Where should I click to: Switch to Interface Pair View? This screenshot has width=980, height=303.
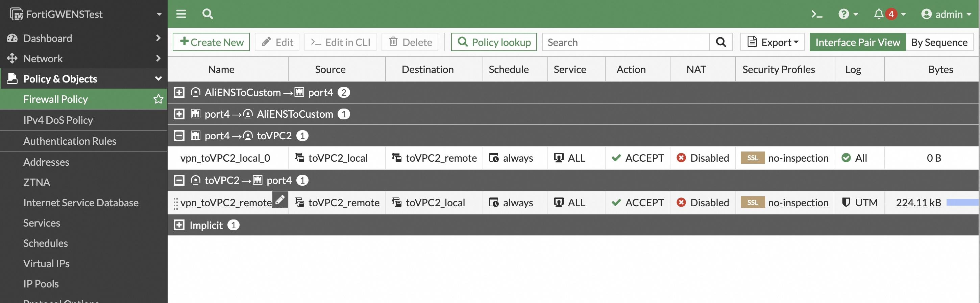(x=858, y=42)
